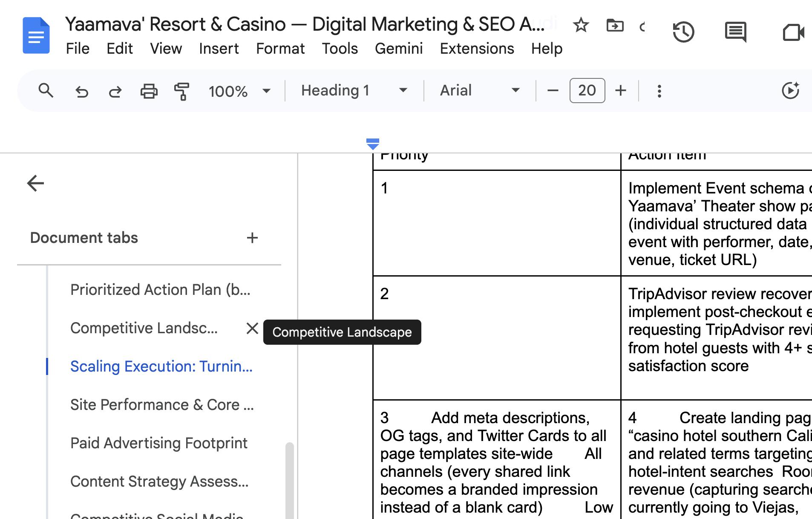Image resolution: width=812 pixels, height=519 pixels.
Task: Open the zoom 100% dropdown
Action: pos(239,91)
